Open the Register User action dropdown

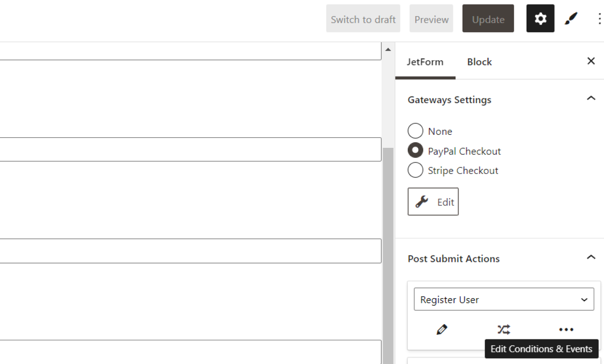[x=503, y=299]
